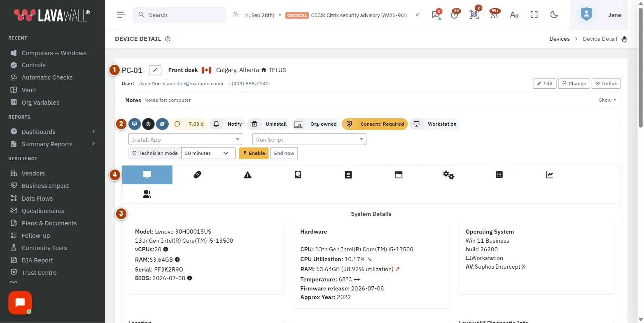The height and width of the screenshot is (323, 644).
Task: Open the RSS feed notifications icon
Action: click(494, 15)
